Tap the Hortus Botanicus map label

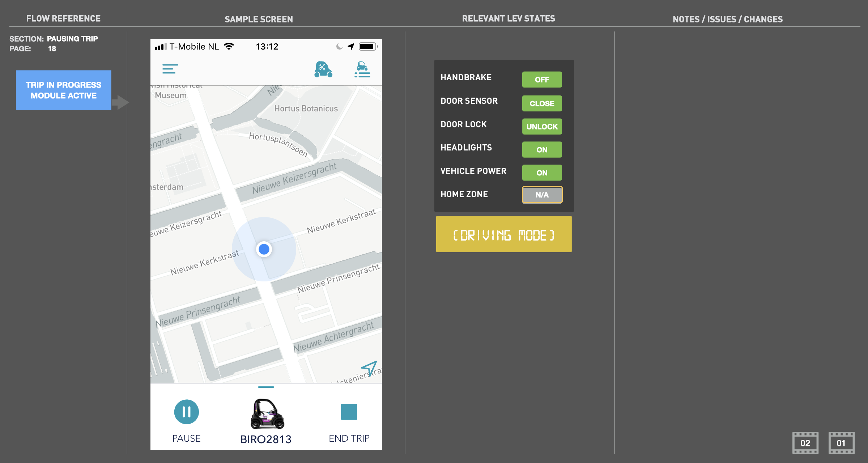pos(306,109)
